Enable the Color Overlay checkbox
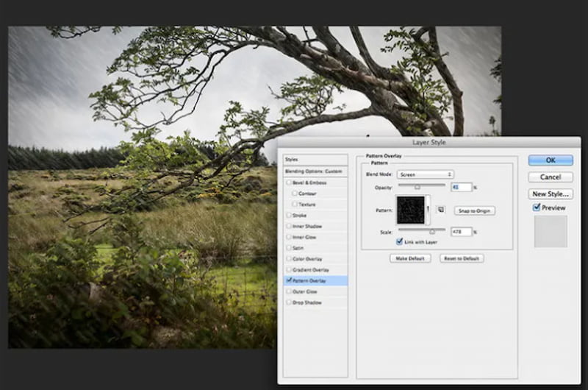Viewport: 588px width, 390px height. pyautogui.click(x=288, y=258)
